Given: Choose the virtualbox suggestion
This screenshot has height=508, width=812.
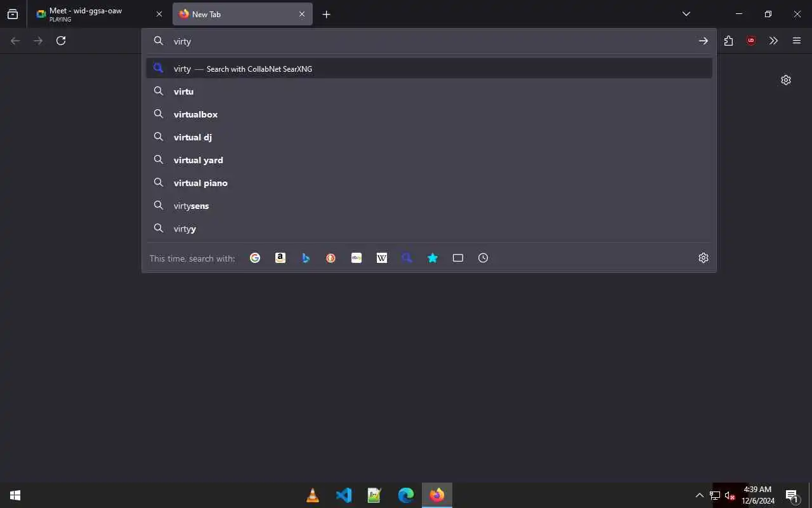Looking at the screenshot, I should pos(429,114).
